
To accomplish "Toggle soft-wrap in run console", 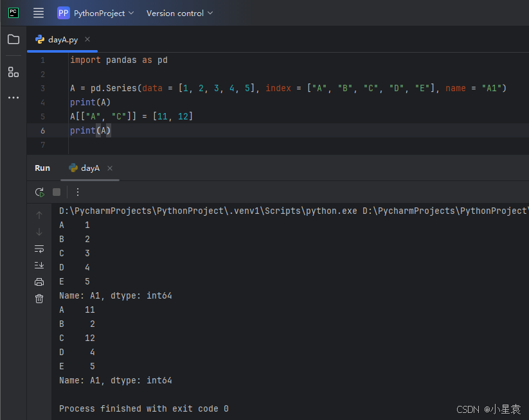I will click(x=39, y=249).
